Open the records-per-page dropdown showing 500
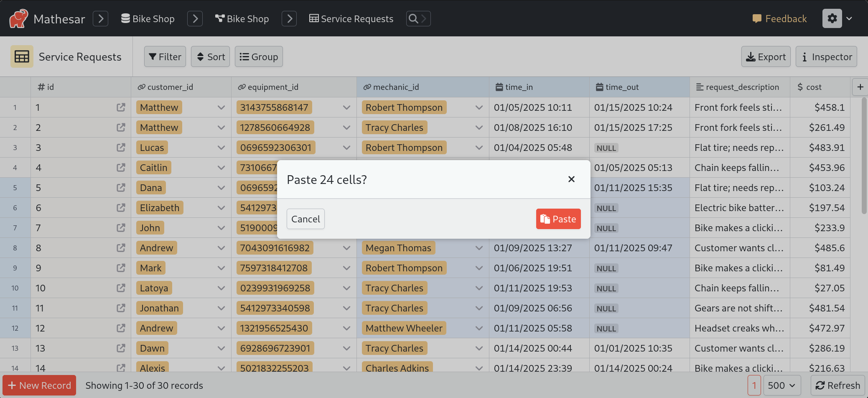Screen dimensions: 868x398 coord(782,385)
